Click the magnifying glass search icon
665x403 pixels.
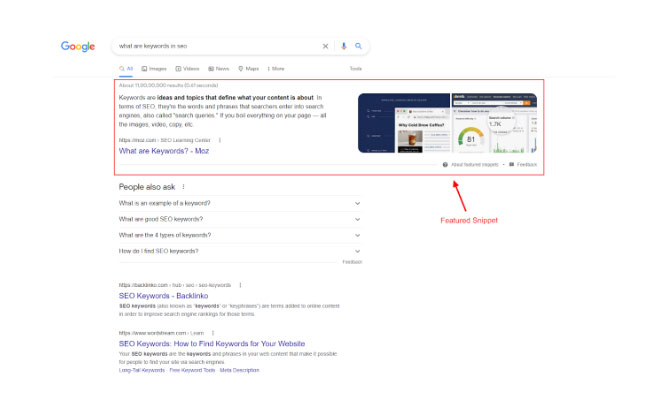pyautogui.click(x=358, y=46)
